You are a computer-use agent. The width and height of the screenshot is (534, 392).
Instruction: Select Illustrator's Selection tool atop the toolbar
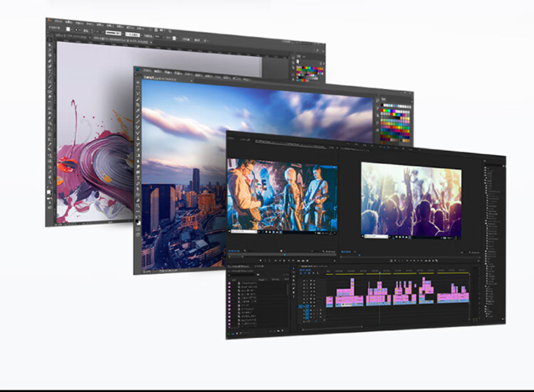click(50, 40)
